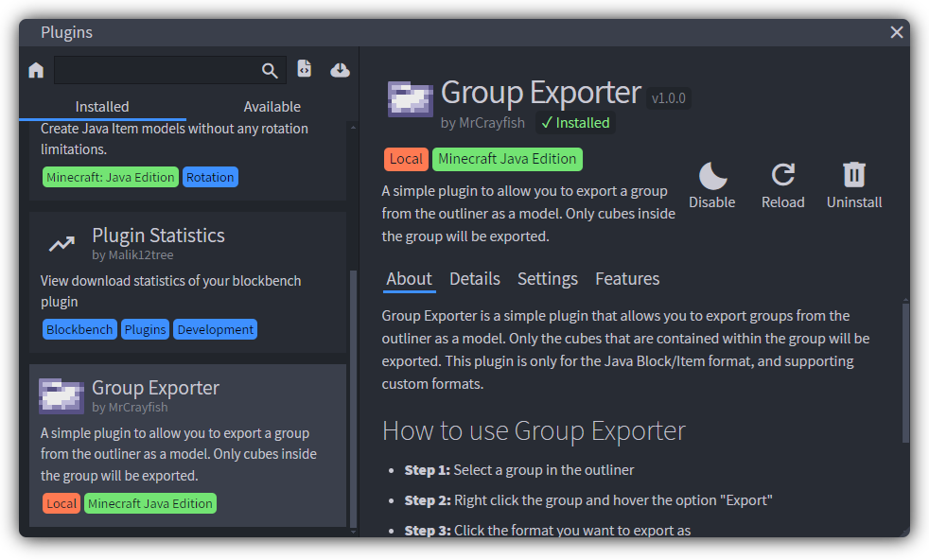Filter by the Development tag
This screenshot has width=929, height=560.
tap(215, 329)
